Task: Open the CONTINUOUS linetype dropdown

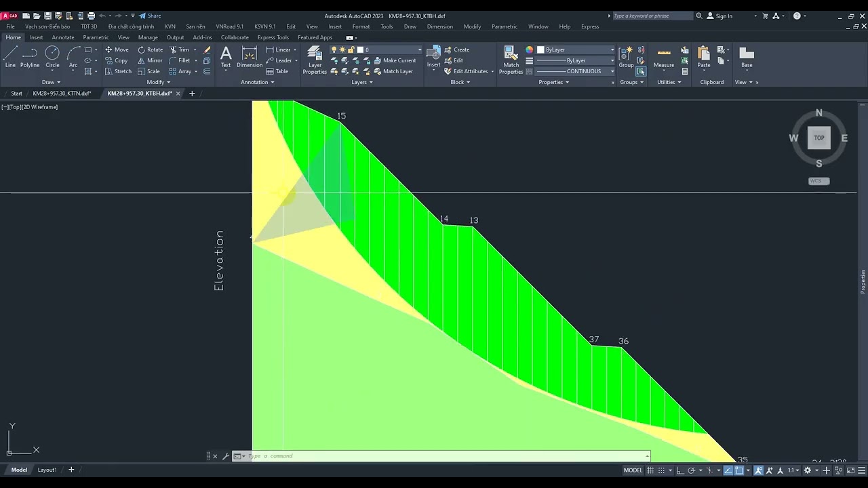Action: 576,71
